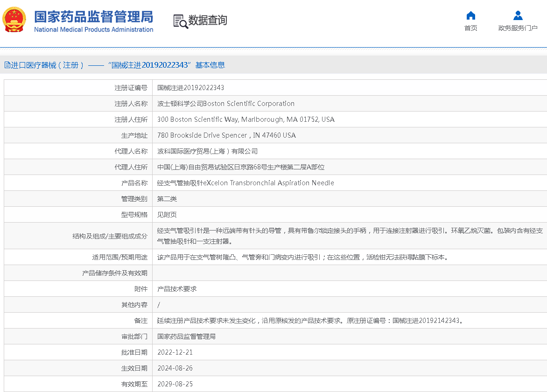Viewport: 547px width, 392px height.
Task: Click the 型号规格 row label
Action: 134,215
